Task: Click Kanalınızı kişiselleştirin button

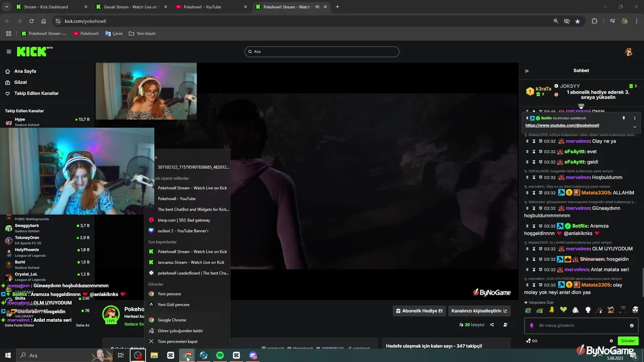Action: pyautogui.click(x=478, y=311)
